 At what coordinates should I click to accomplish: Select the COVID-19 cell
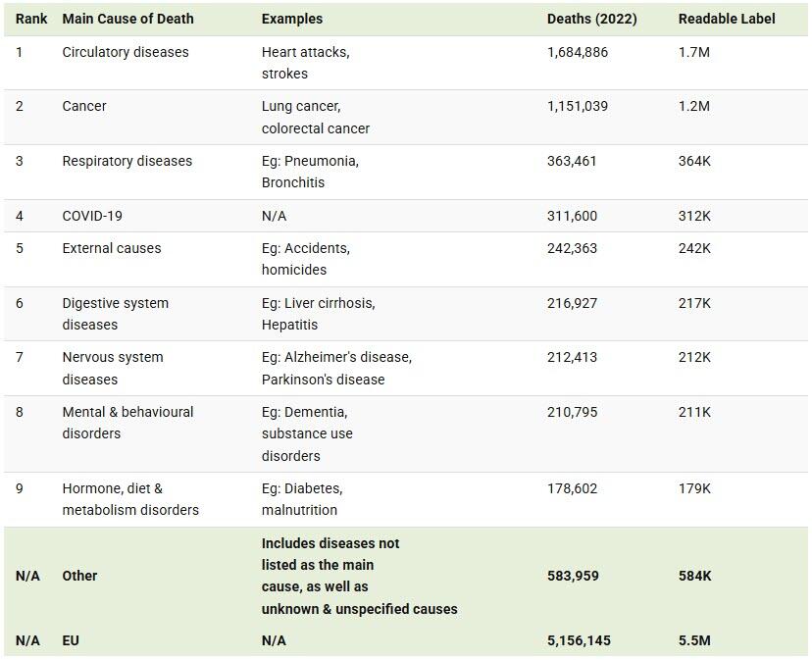click(x=92, y=216)
